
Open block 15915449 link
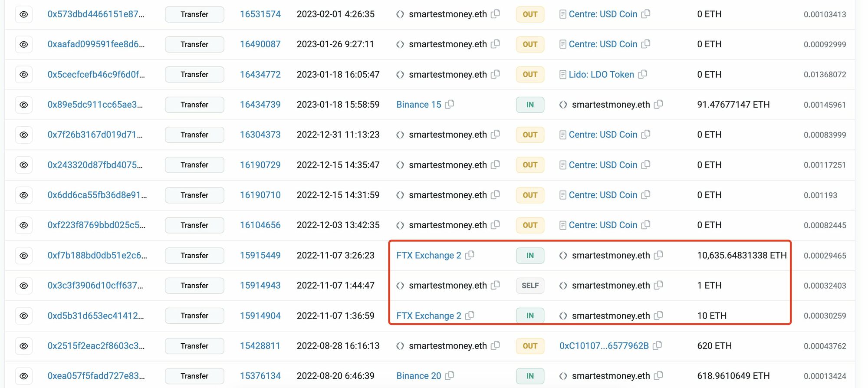pyautogui.click(x=260, y=256)
